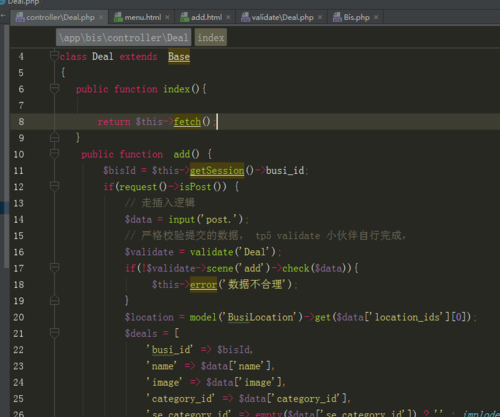The height and width of the screenshot is (417, 500).
Task: Close the menu.html tab
Action: tap(167, 17)
